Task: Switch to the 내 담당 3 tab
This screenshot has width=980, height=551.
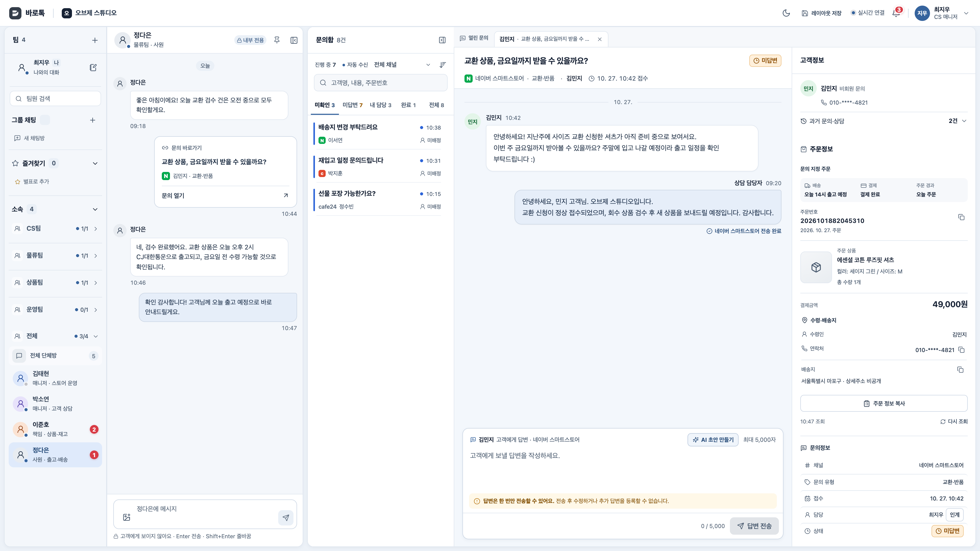Action: 381,105
